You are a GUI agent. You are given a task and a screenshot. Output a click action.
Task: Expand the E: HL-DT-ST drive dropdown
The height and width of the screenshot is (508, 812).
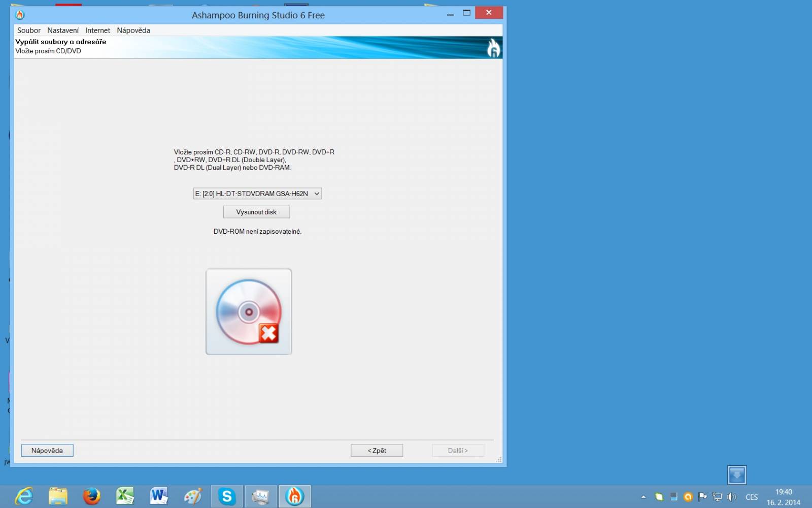tap(257, 194)
